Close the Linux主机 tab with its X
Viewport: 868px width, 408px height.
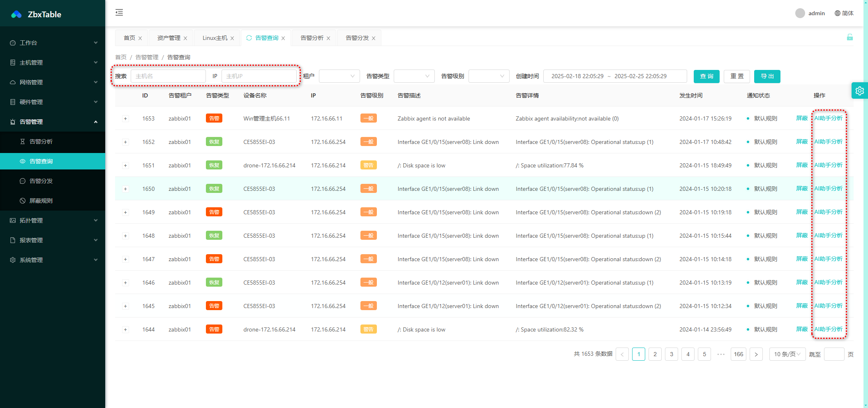pos(232,38)
